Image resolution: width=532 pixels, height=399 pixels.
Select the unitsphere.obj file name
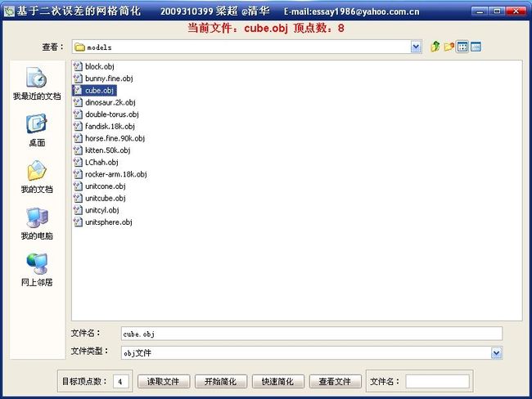pyautogui.click(x=109, y=222)
